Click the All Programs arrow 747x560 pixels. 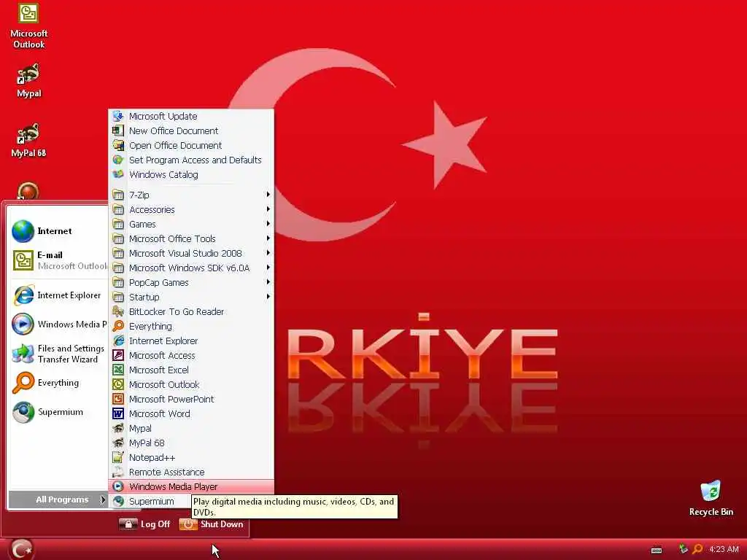(102, 499)
